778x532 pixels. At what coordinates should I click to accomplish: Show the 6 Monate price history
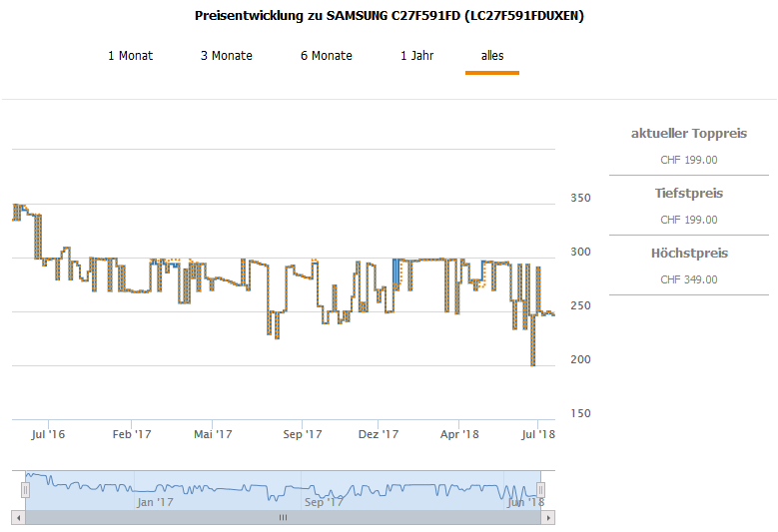tap(326, 56)
